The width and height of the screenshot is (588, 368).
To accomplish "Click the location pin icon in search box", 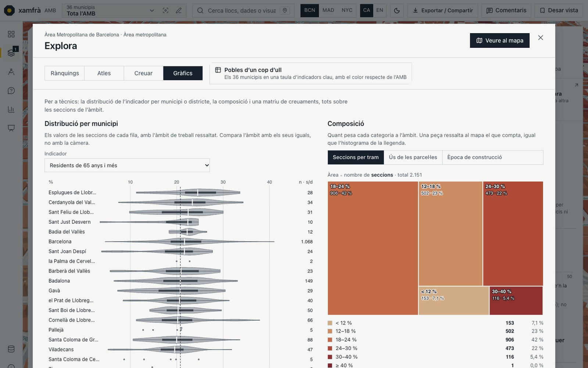I will click(284, 11).
